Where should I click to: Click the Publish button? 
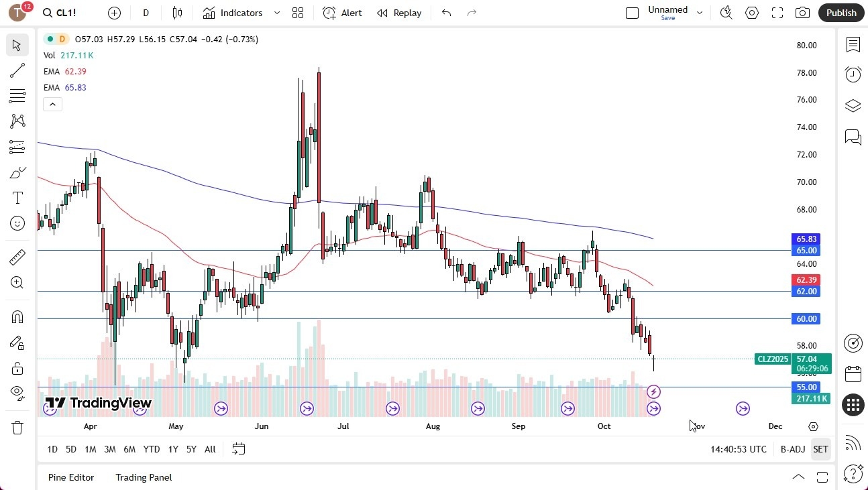click(x=840, y=12)
